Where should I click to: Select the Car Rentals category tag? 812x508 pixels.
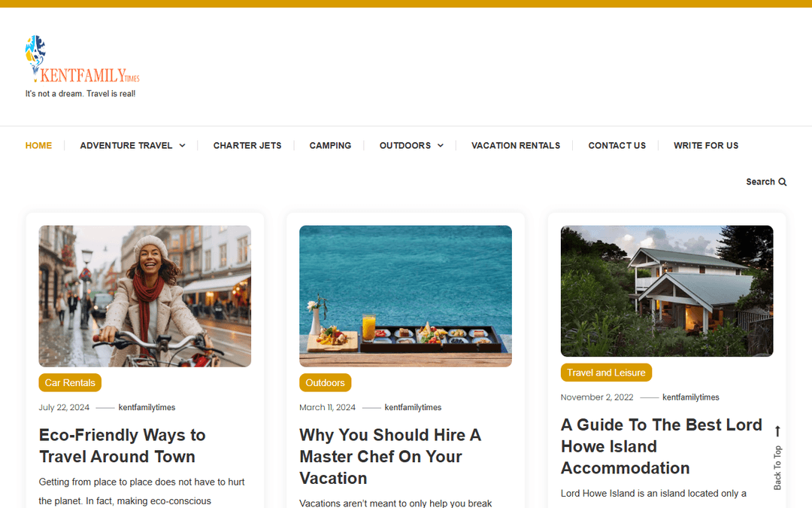[70, 382]
